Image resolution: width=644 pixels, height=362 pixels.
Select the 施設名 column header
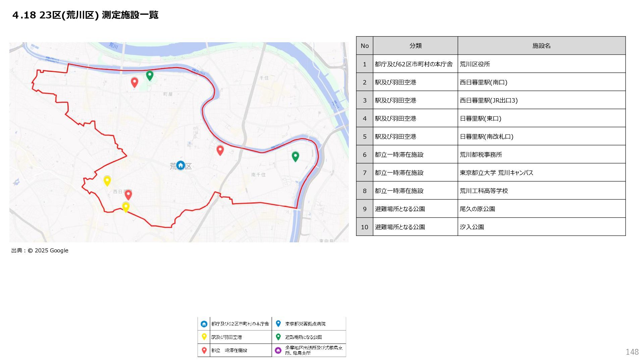pyautogui.click(x=541, y=46)
